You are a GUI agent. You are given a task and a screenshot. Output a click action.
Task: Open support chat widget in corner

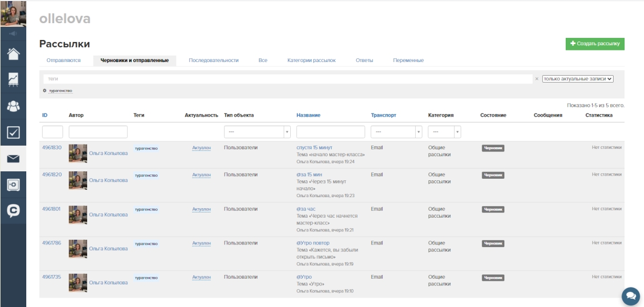pos(630,295)
